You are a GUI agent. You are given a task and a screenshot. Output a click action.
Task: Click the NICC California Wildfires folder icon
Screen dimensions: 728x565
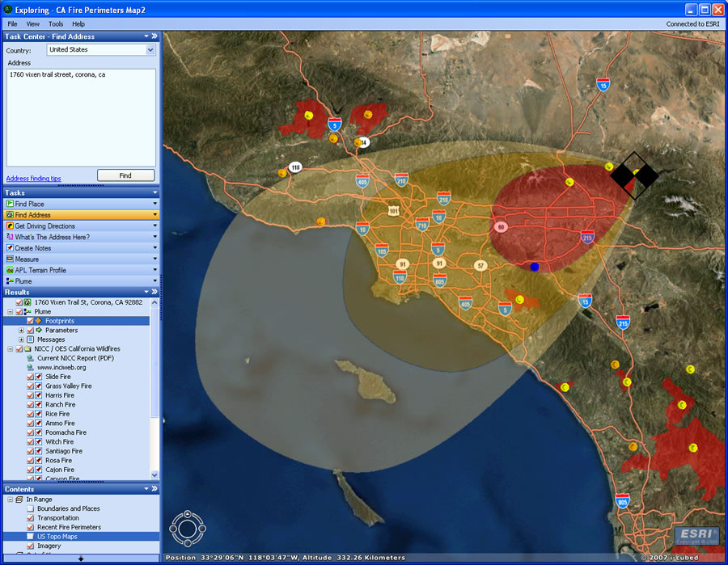pos(28,349)
